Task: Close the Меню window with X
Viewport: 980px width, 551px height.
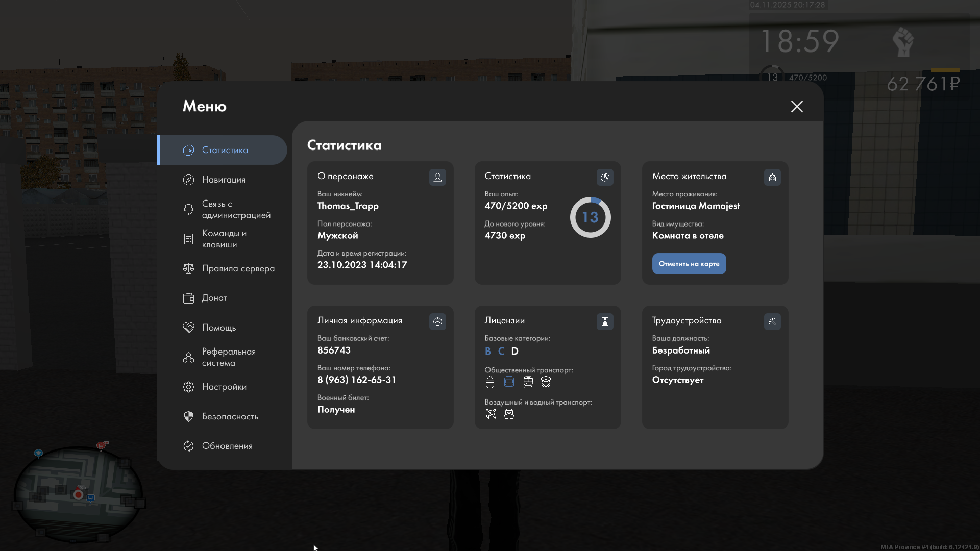Action: point(797,106)
